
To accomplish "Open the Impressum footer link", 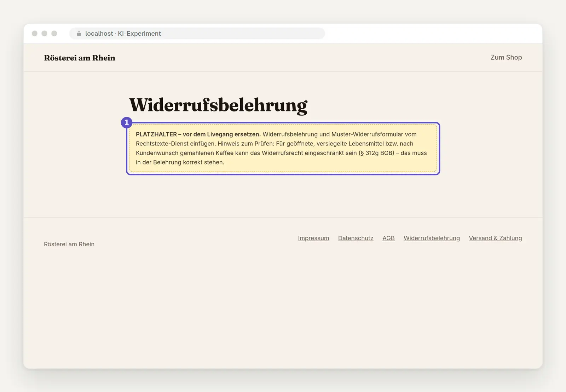I will tap(313, 238).
